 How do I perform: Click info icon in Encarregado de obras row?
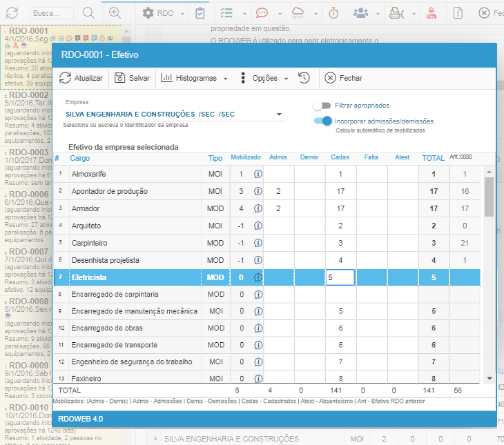tap(258, 328)
